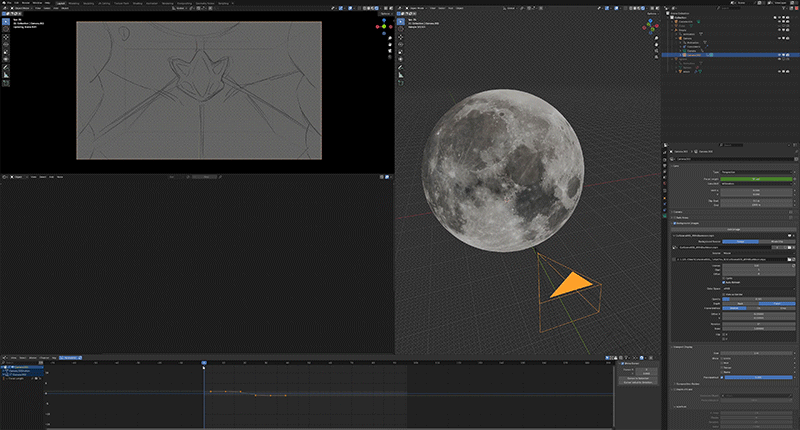
Task: Click the Add Image button
Action: [x=734, y=230]
